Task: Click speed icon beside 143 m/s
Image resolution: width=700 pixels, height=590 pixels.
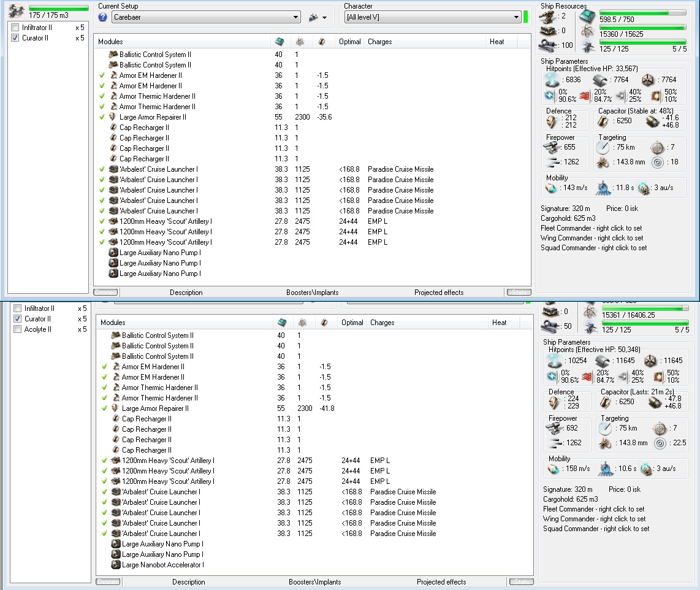Action: pyautogui.click(x=551, y=188)
